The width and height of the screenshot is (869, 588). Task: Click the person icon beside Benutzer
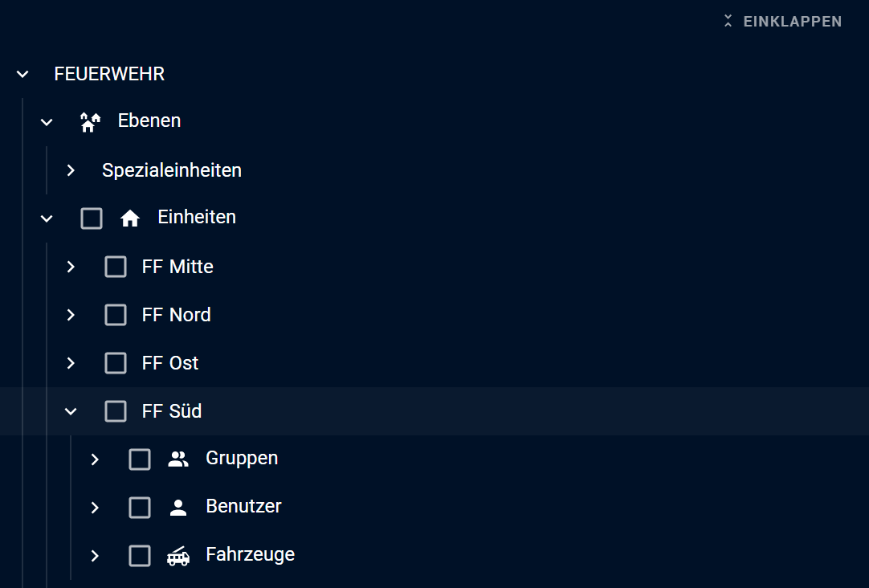[x=178, y=508]
